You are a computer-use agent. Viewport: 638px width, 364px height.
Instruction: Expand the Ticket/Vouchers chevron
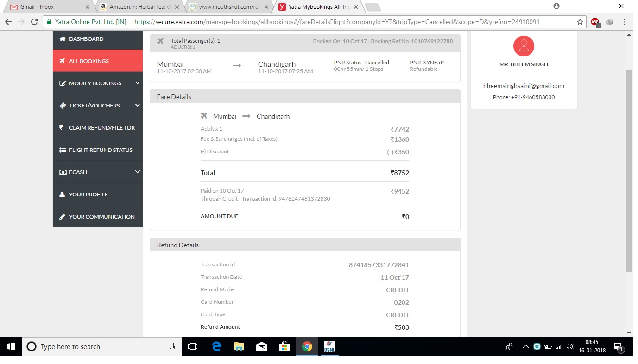coord(137,105)
